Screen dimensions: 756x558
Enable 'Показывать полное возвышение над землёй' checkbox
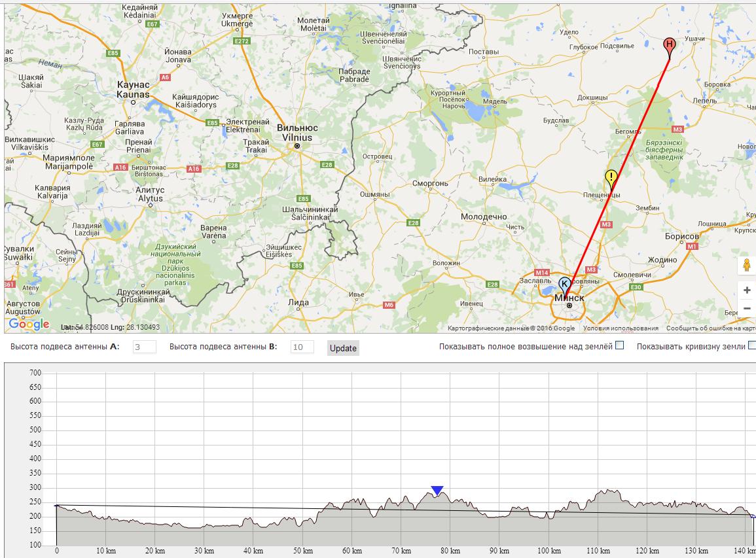point(620,345)
